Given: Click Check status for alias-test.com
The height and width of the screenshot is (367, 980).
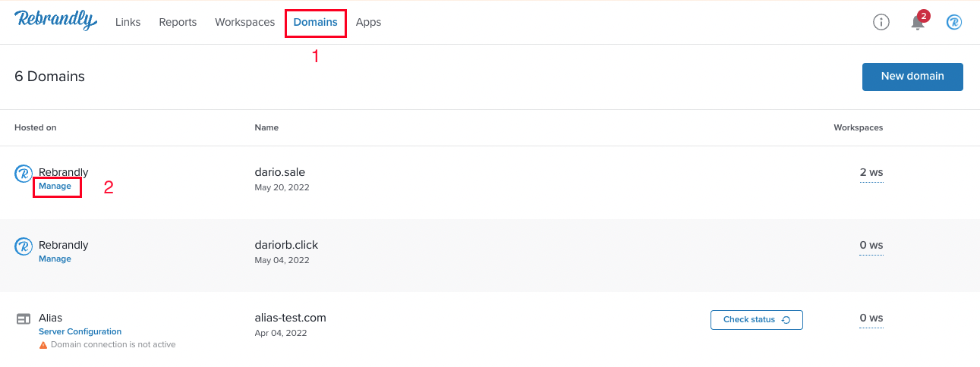Looking at the screenshot, I should [x=756, y=320].
